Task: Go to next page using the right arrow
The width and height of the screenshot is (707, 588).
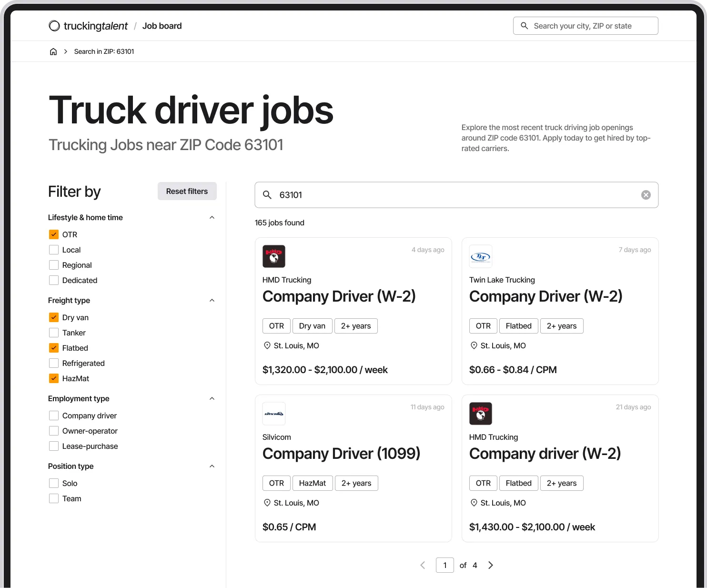Action: [491, 565]
